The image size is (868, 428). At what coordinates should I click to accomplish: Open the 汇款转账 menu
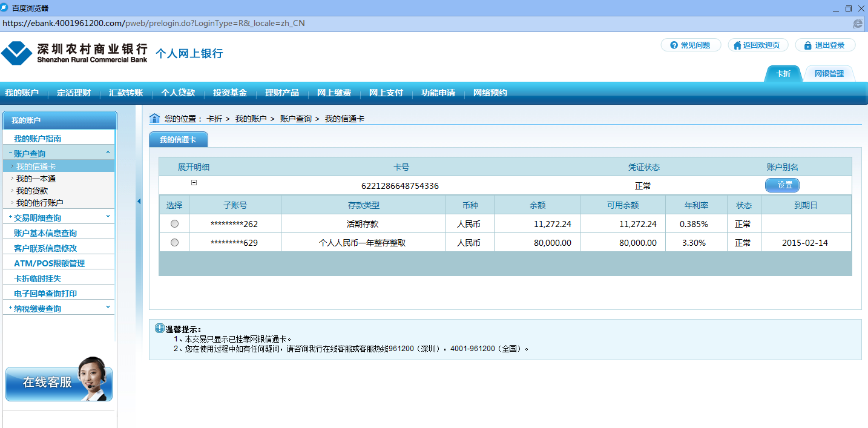pos(126,93)
